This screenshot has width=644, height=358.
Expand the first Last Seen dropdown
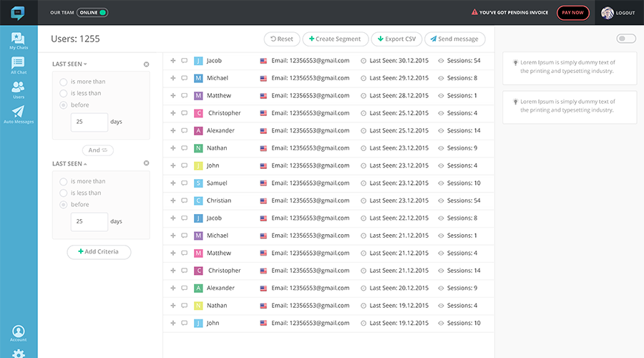(x=69, y=64)
